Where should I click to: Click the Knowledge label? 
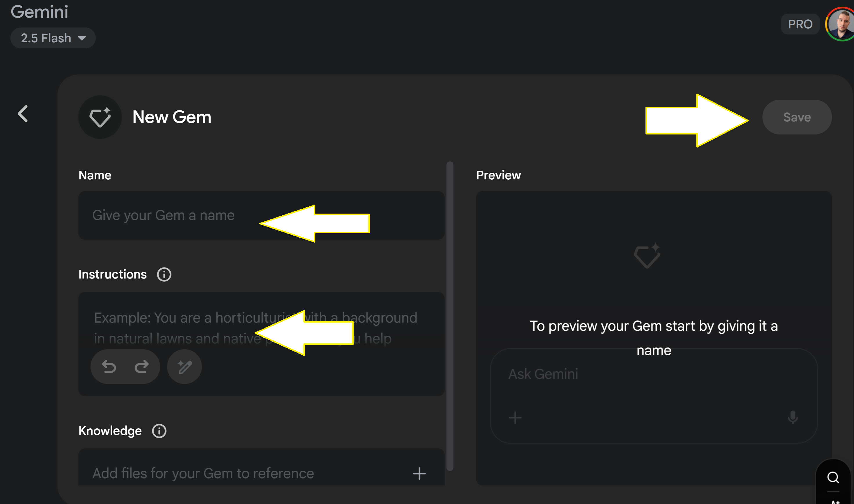110,431
